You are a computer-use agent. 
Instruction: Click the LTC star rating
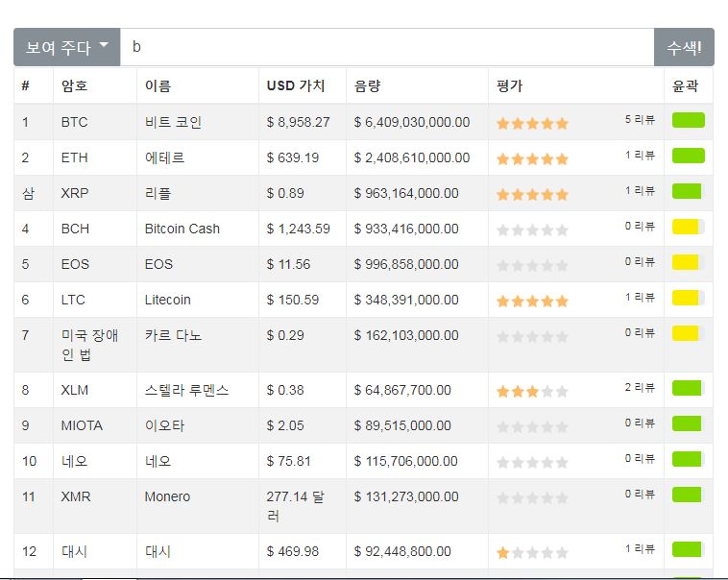(x=532, y=301)
